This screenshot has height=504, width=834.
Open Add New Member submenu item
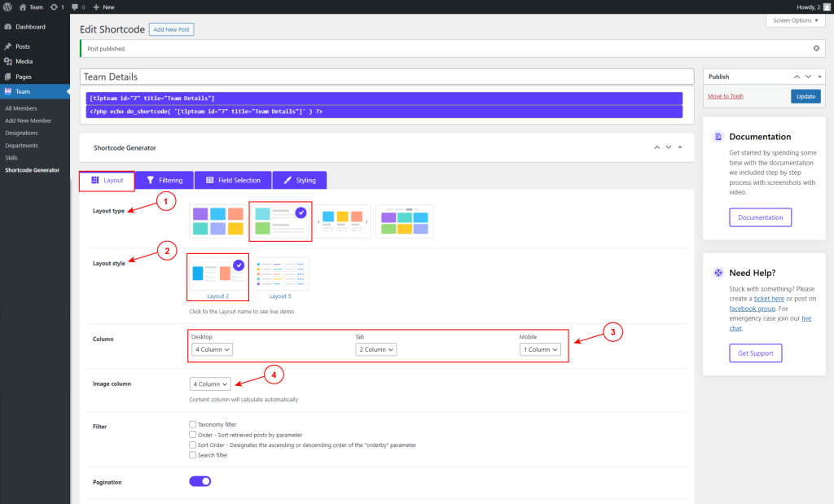(x=29, y=121)
